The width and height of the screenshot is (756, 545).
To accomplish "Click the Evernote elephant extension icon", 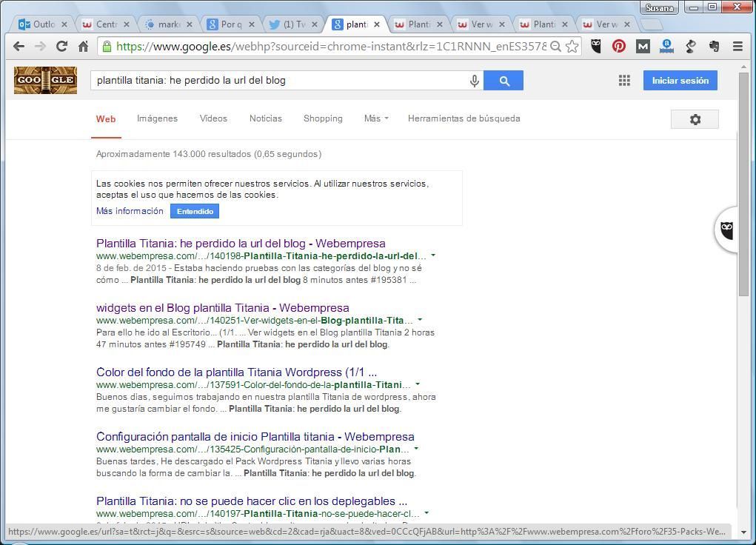I will pyautogui.click(x=714, y=47).
